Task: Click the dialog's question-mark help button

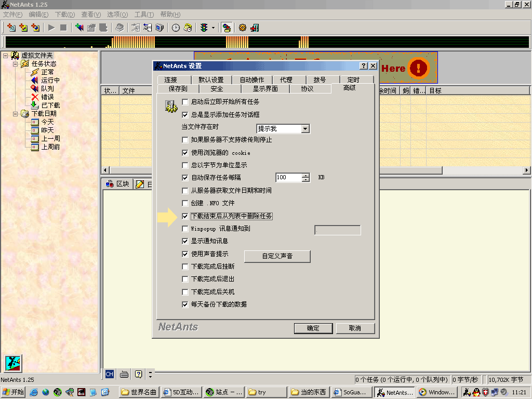Action: coord(364,66)
